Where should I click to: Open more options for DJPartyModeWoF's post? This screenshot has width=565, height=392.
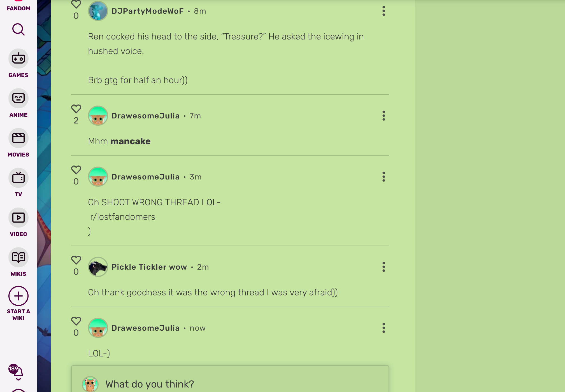click(384, 11)
